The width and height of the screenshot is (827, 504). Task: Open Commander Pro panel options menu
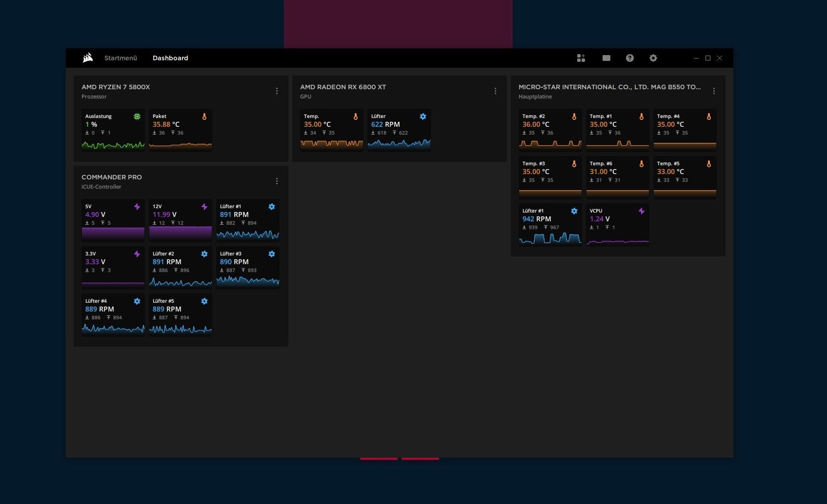pos(277,181)
